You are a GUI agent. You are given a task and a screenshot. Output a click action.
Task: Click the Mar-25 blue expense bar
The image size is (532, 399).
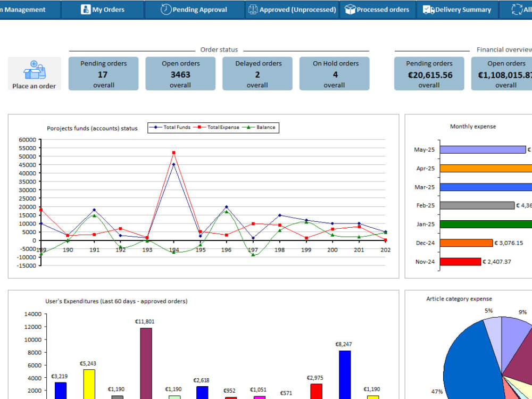coord(486,187)
